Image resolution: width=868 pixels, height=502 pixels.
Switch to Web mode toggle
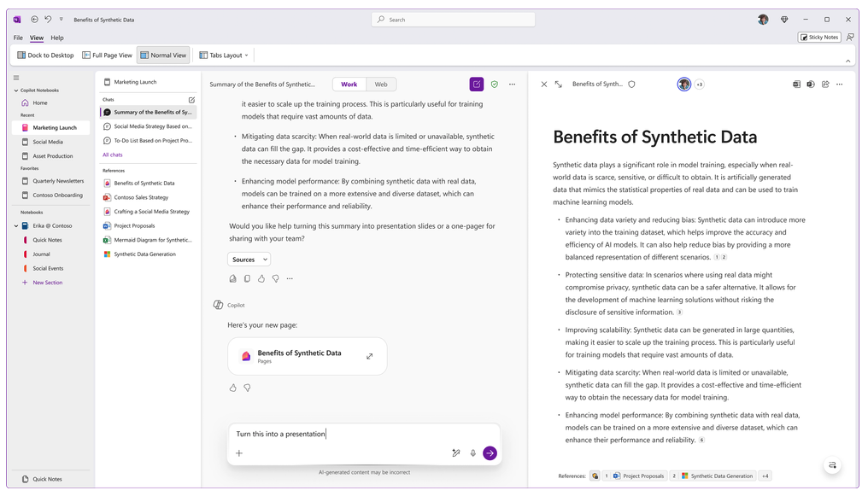coord(381,85)
